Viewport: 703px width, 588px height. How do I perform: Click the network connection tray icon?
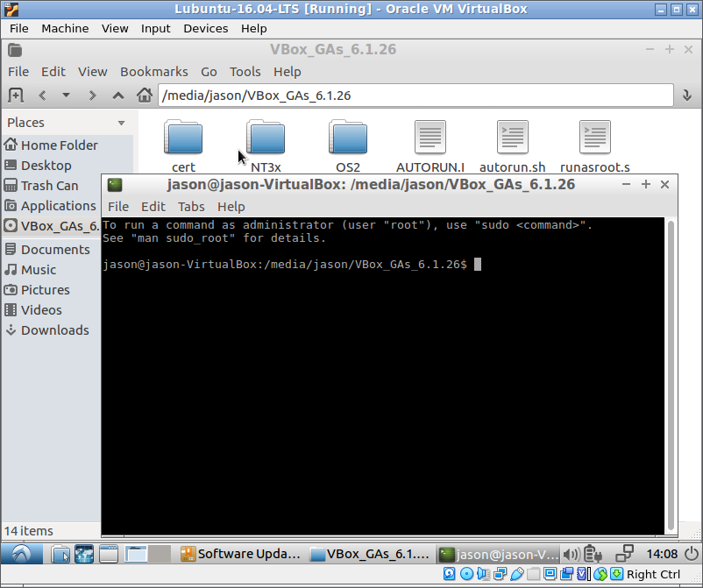[624, 555]
